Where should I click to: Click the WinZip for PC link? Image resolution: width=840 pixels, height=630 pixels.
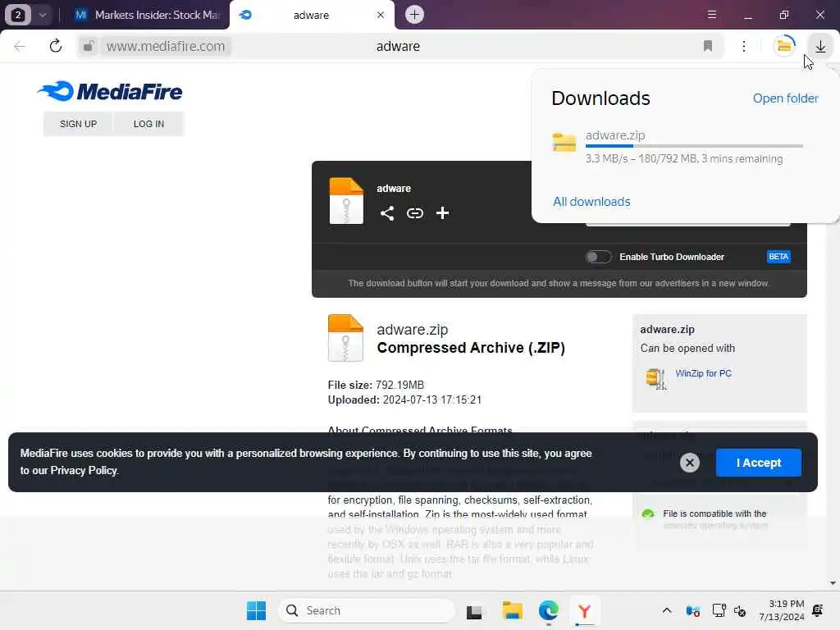(x=703, y=373)
